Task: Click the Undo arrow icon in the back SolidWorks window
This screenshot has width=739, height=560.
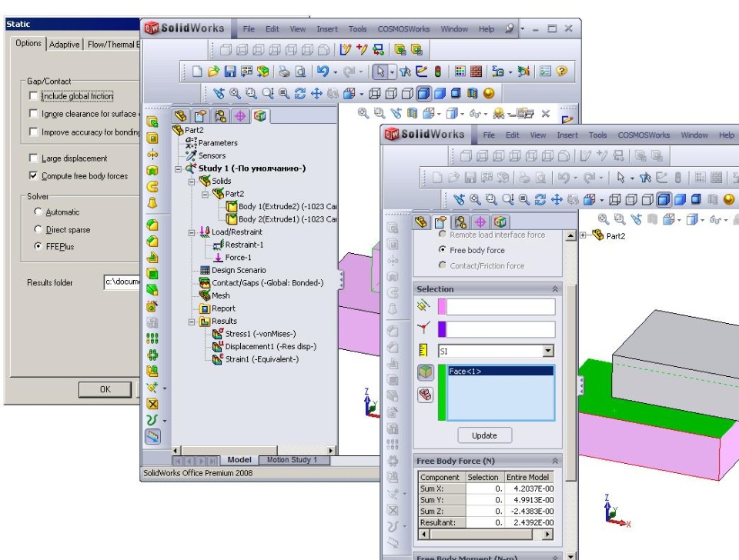Action: [323, 71]
